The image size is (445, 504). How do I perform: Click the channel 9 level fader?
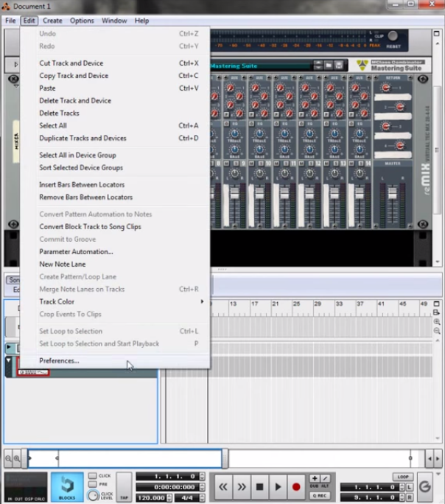[235, 193]
